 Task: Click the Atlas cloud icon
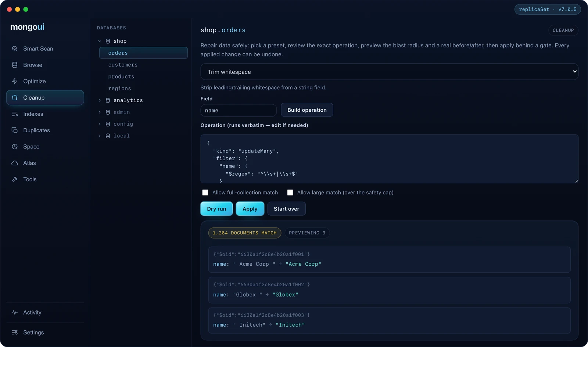(x=15, y=163)
